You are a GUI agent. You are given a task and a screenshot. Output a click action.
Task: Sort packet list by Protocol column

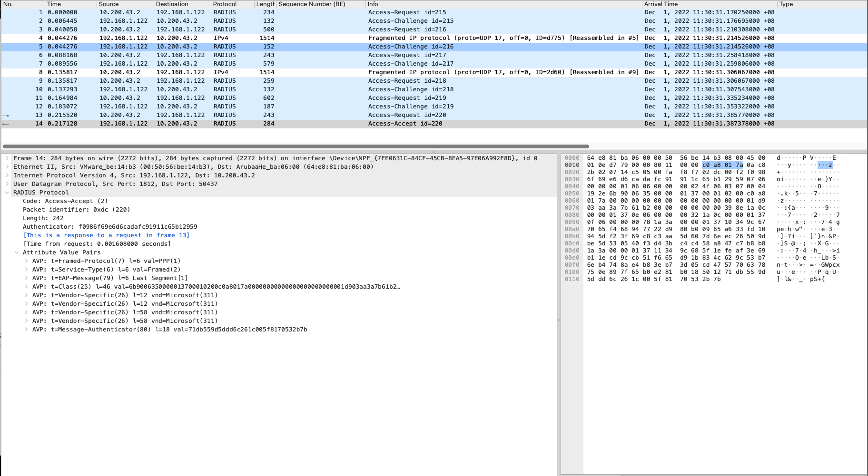(224, 4)
